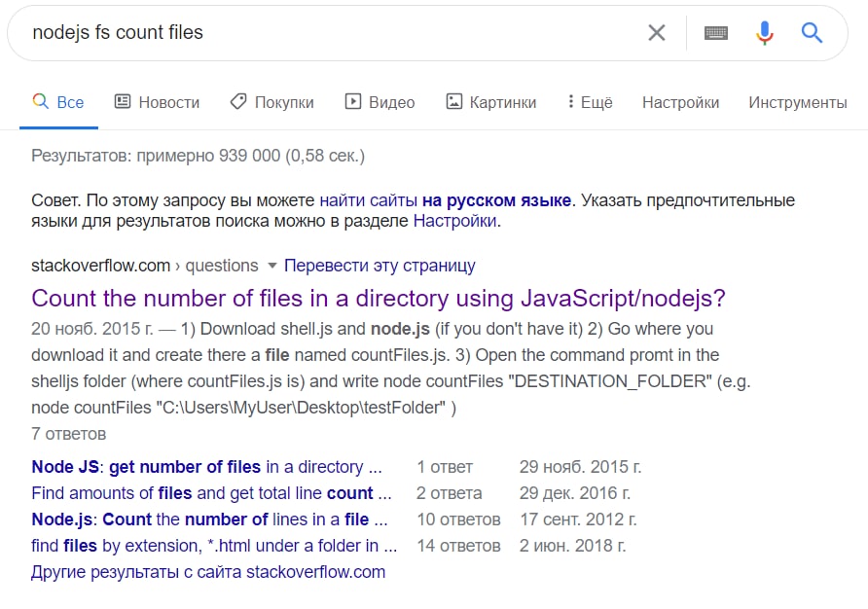Open the on-screen keyboard icon
The image size is (868, 609).
[x=716, y=33]
